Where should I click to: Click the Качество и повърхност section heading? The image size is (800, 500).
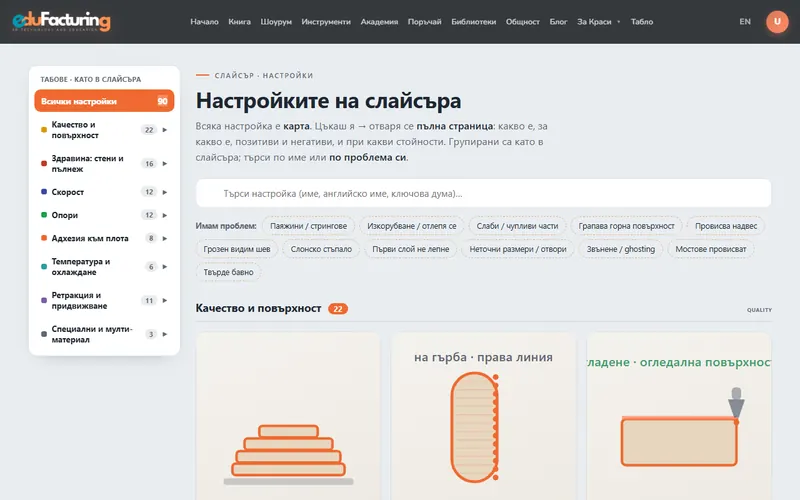tap(258, 309)
